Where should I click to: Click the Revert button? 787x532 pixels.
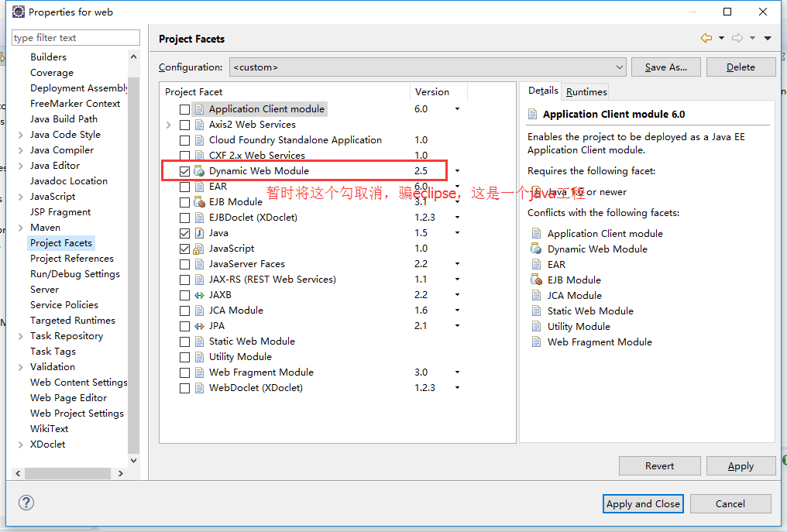659,465
